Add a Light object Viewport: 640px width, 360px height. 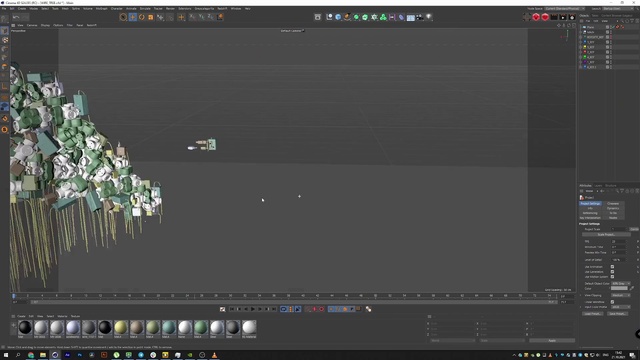pos(429,17)
